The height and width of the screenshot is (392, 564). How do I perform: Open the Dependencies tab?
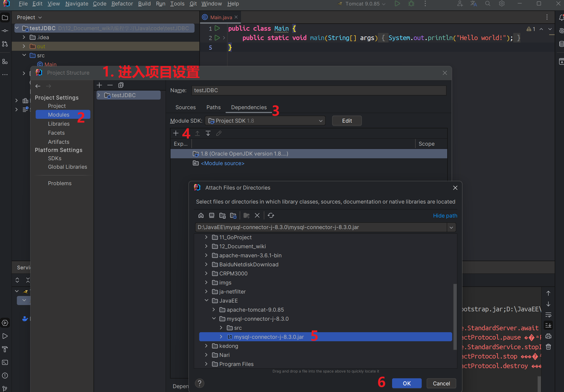point(249,107)
